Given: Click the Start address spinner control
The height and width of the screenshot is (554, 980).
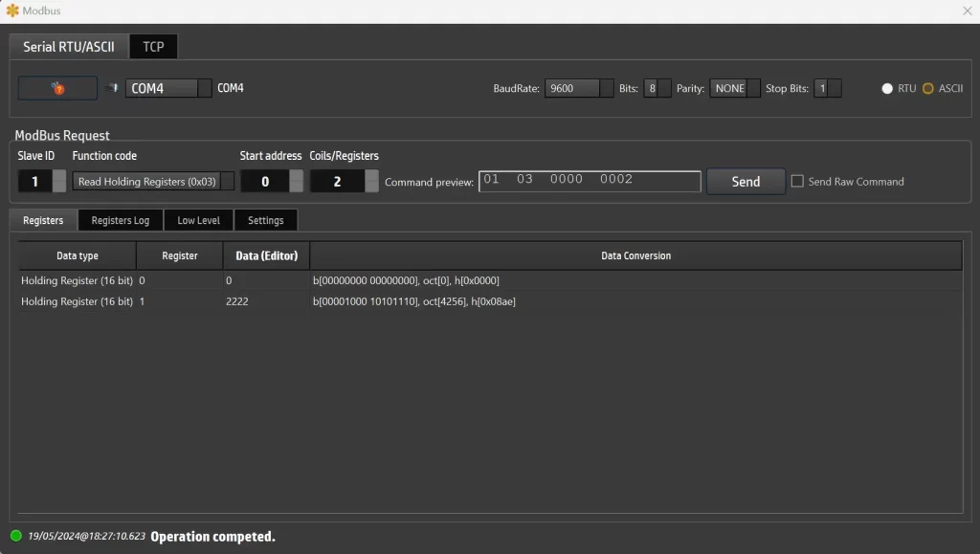Looking at the screenshot, I should [272, 181].
